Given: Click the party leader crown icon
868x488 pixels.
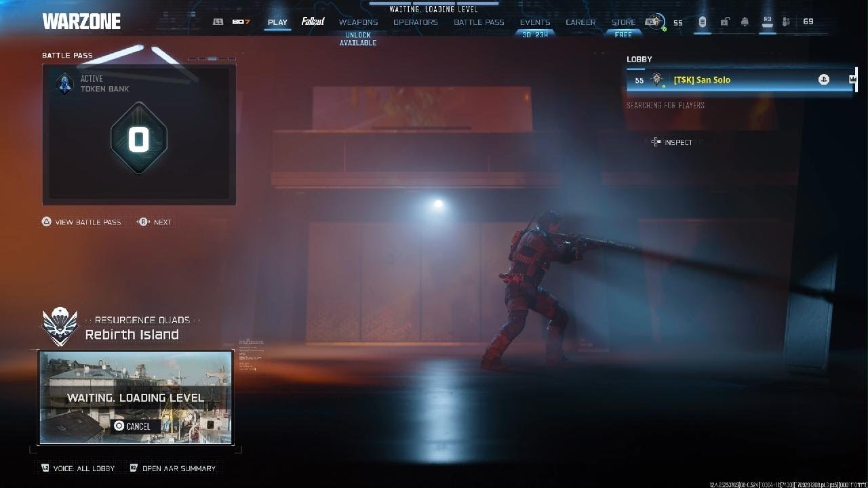Looking at the screenshot, I should [852, 80].
